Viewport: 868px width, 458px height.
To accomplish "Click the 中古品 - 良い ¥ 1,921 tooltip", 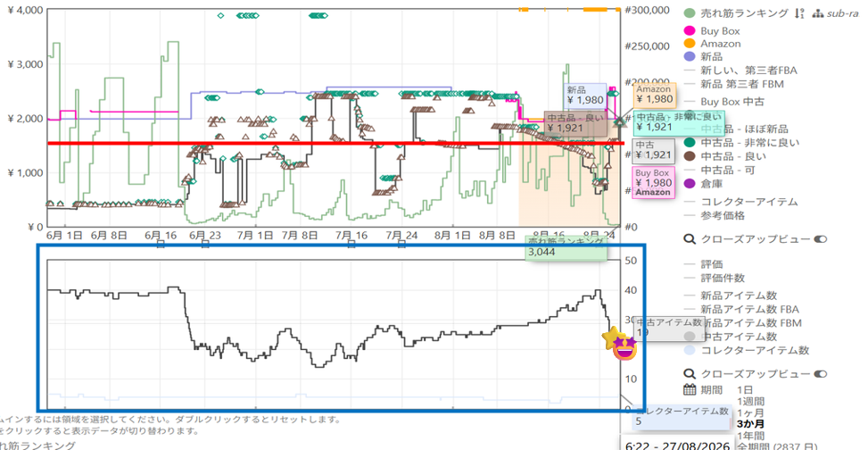I will 575,123.
